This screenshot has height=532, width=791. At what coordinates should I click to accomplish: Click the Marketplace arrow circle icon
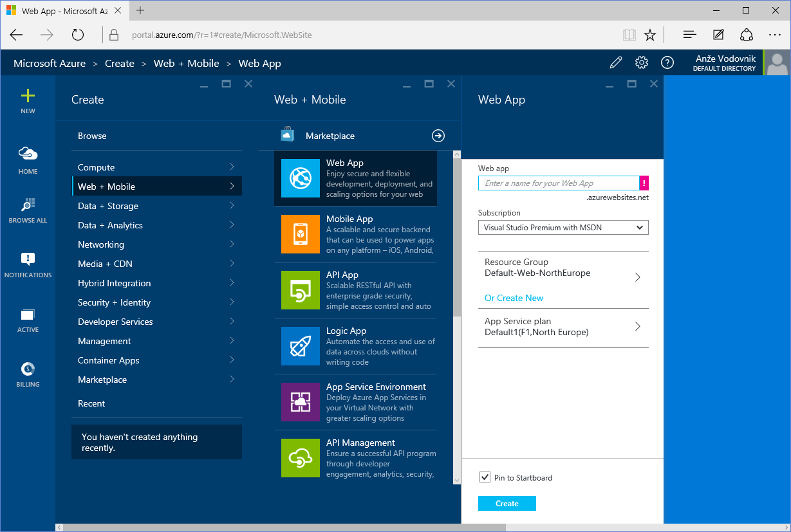[x=438, y=136]
